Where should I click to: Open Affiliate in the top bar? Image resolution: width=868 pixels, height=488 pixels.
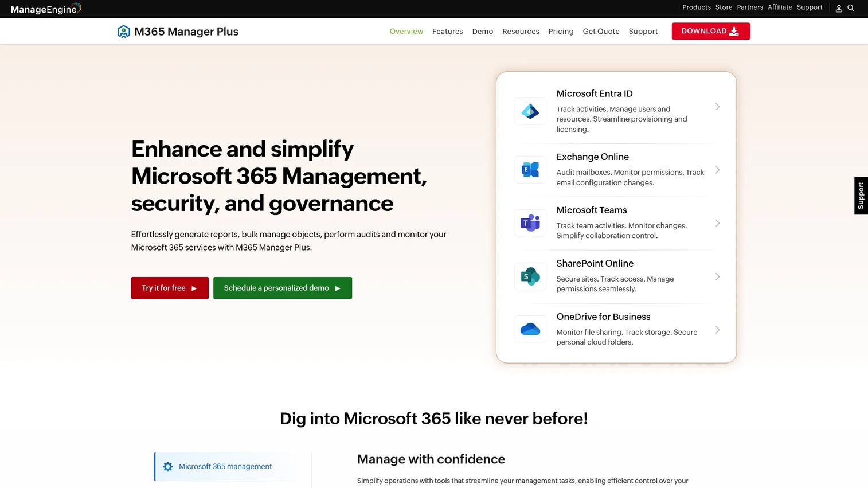tap(780, 7)
